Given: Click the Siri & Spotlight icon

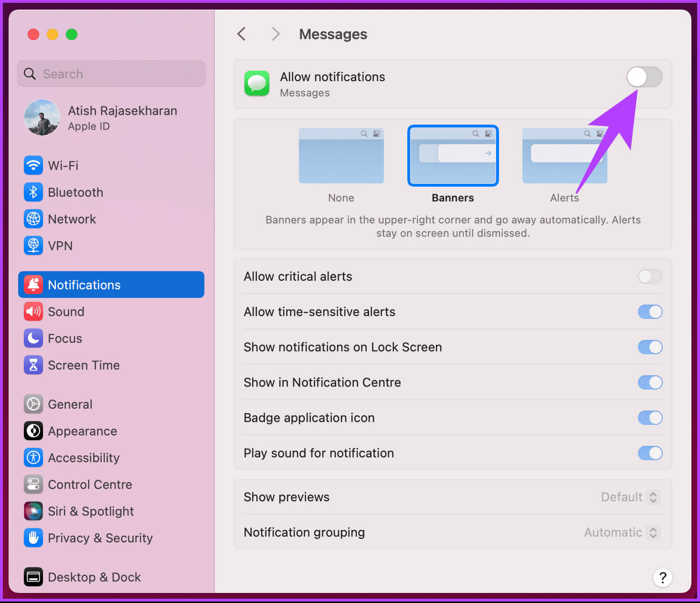Looking at the screenshot, I should point(33,511).
